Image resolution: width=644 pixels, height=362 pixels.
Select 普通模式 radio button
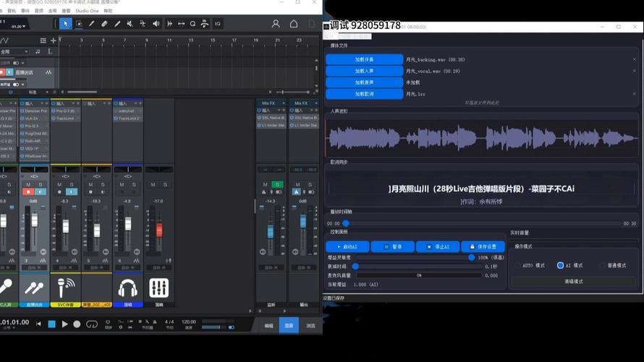(x=602, y=266)
